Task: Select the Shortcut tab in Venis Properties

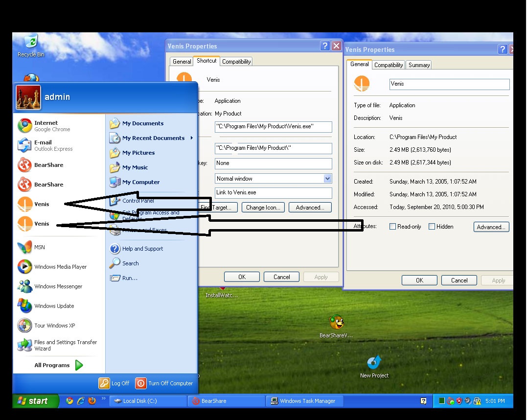Action: point(206,61)
